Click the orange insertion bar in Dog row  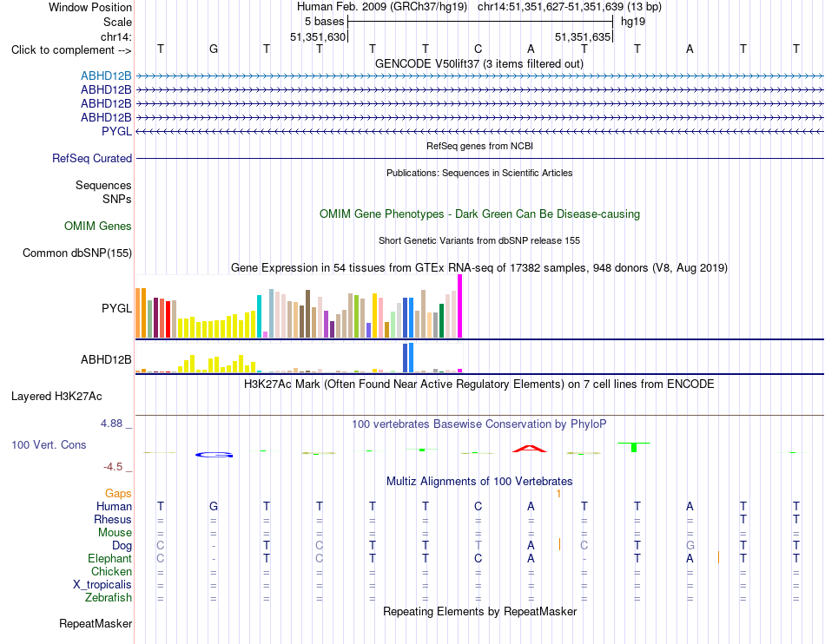(559, 545)
